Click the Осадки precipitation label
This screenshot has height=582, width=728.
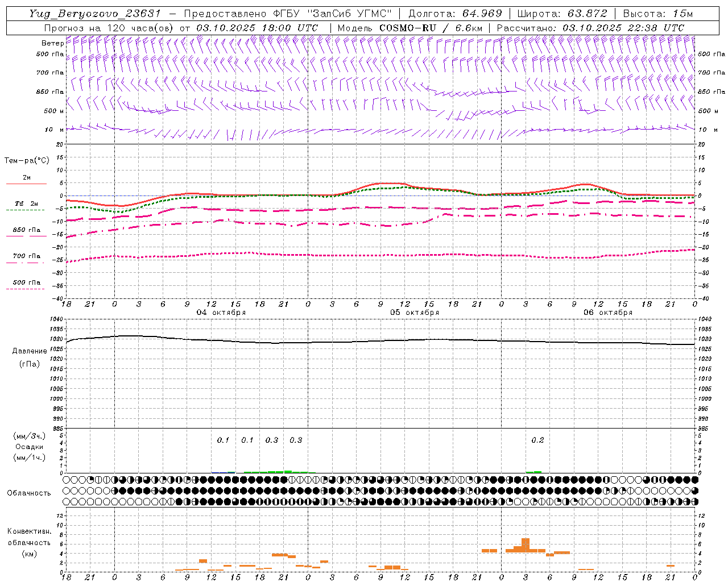30,447
